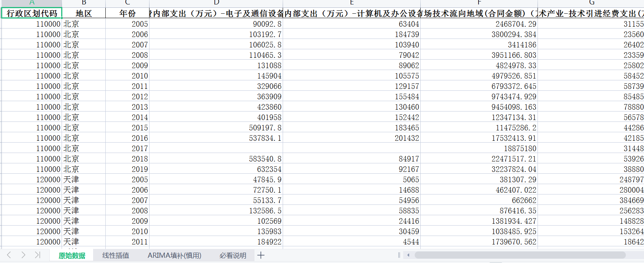
Task: Click the 年份 header cell
Action: pyautogui.click(x=127, y=13)
